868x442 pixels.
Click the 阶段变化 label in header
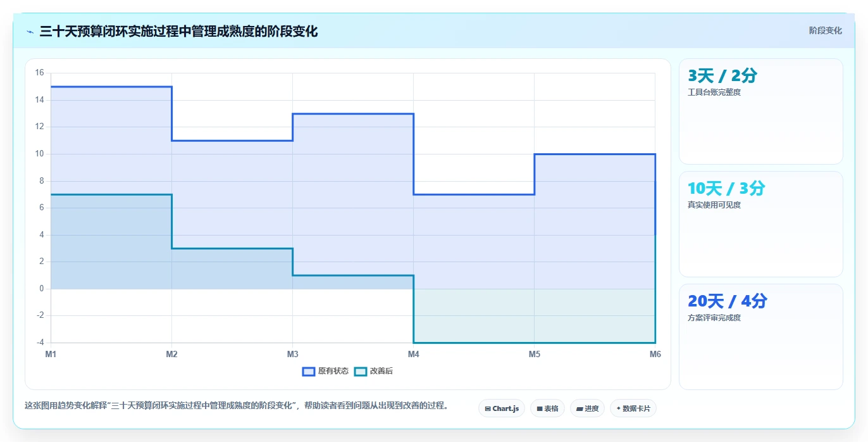tap(826, 30)
